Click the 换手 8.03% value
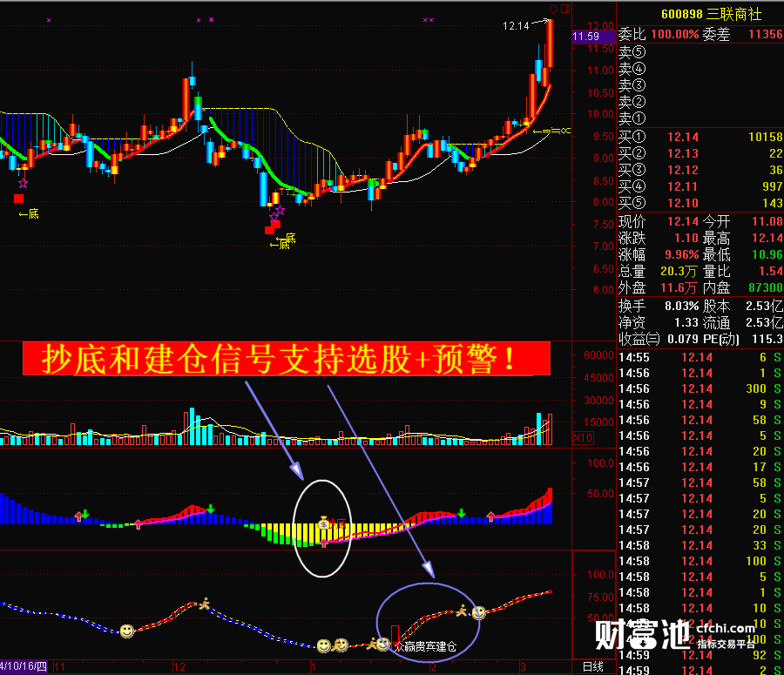This screenshot has height=675, width=784. click(x=682, y=306)
